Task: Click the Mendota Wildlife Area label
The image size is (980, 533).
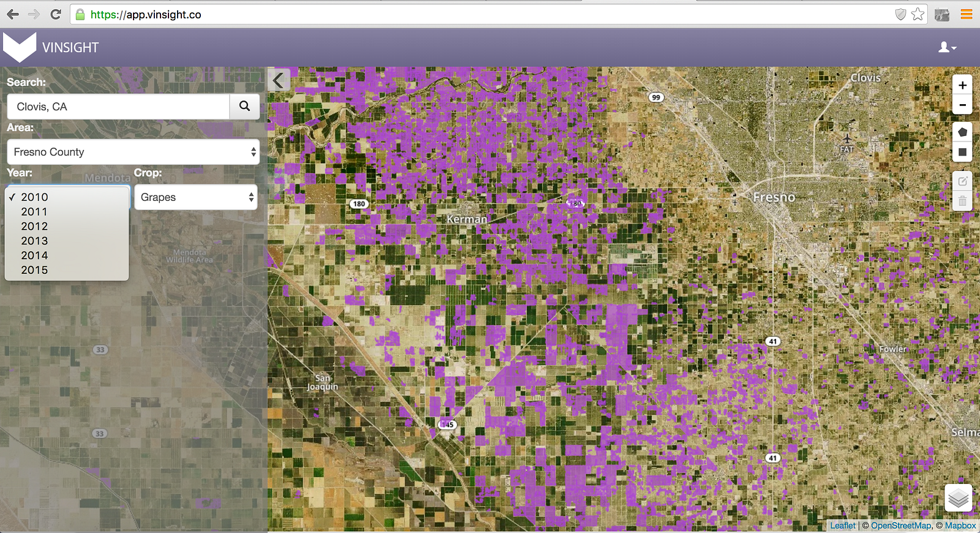Action: [x=190, y=256]
